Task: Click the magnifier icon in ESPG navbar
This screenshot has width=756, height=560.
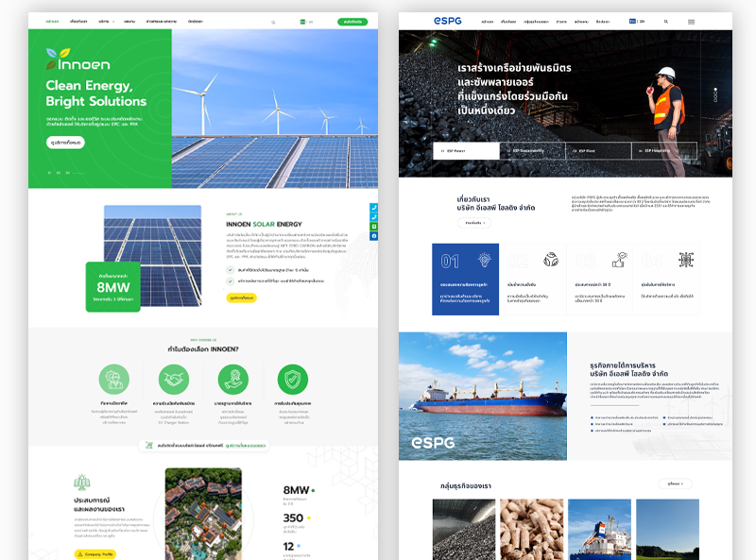Action: pos(665,21)
